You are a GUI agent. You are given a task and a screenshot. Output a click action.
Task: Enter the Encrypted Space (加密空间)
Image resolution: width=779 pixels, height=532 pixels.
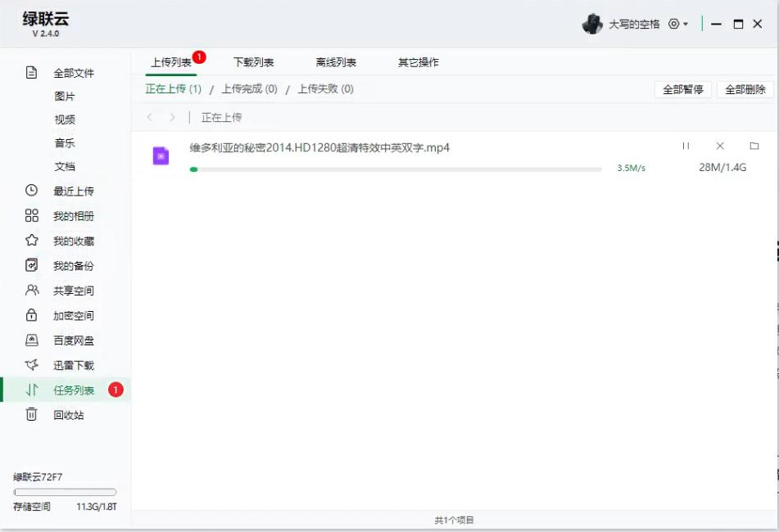73,315
